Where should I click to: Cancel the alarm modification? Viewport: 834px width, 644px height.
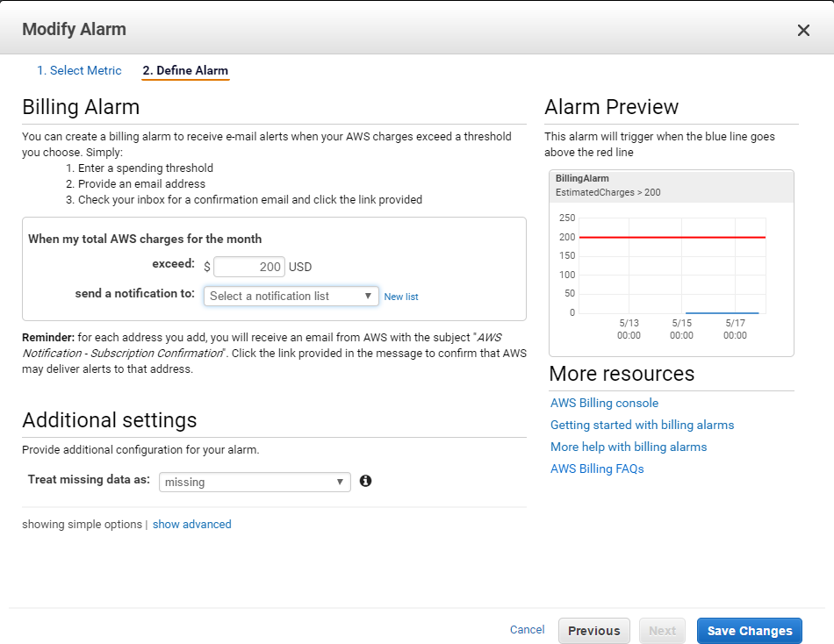tap(527, 630)
